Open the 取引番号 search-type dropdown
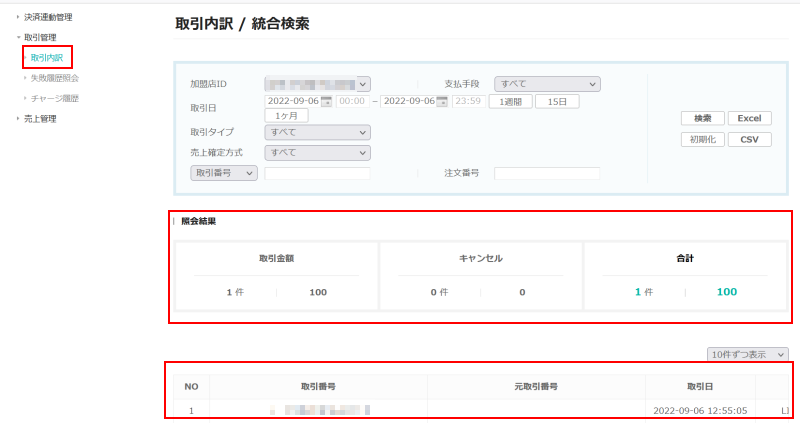This screenshot has width=800, height=423. point(224,173)
